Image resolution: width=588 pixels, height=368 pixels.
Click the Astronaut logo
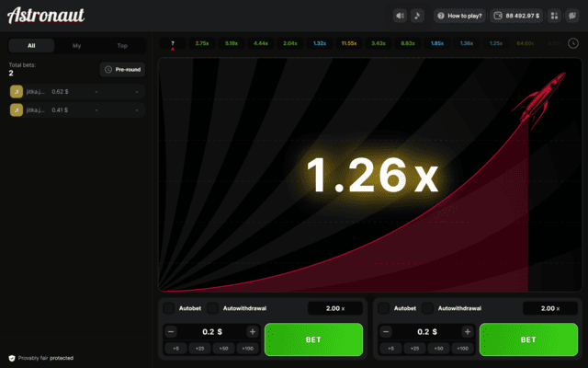pos(46,16)
